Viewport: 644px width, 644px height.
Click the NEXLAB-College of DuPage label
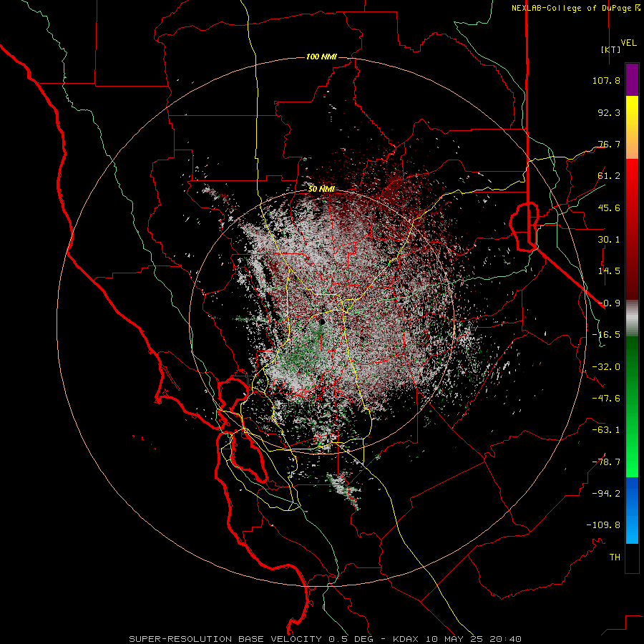pos(575,8)
